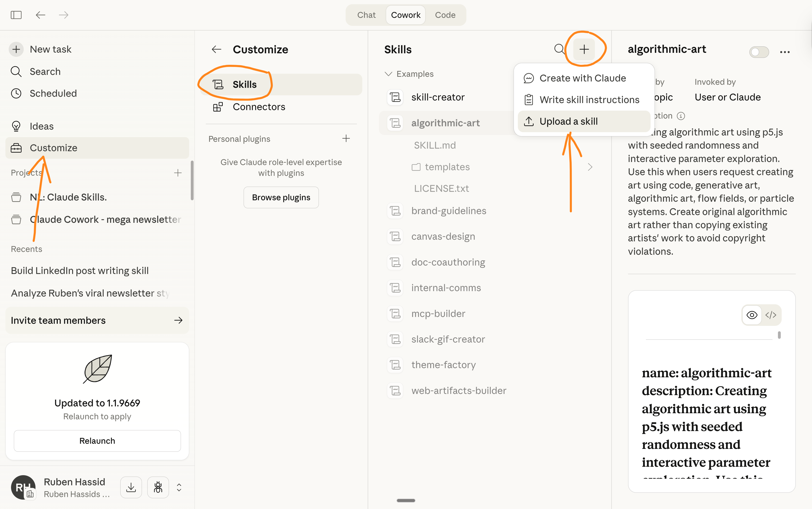Toggle the sidebar panel icon
This screenshot has height=509, width=812.
click(x=16, y=15)
